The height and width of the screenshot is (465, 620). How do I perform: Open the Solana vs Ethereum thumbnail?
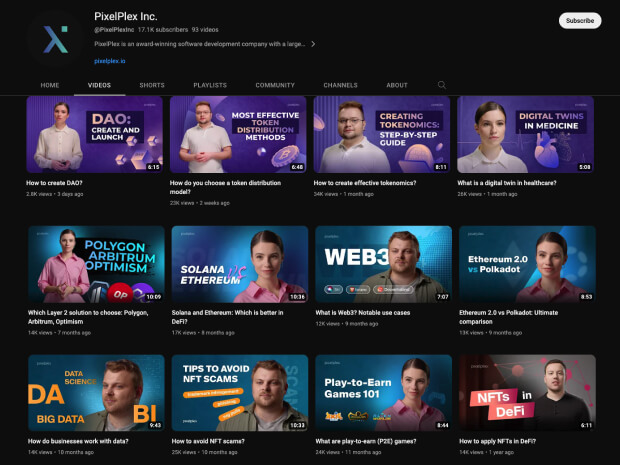tap(240, 264)
